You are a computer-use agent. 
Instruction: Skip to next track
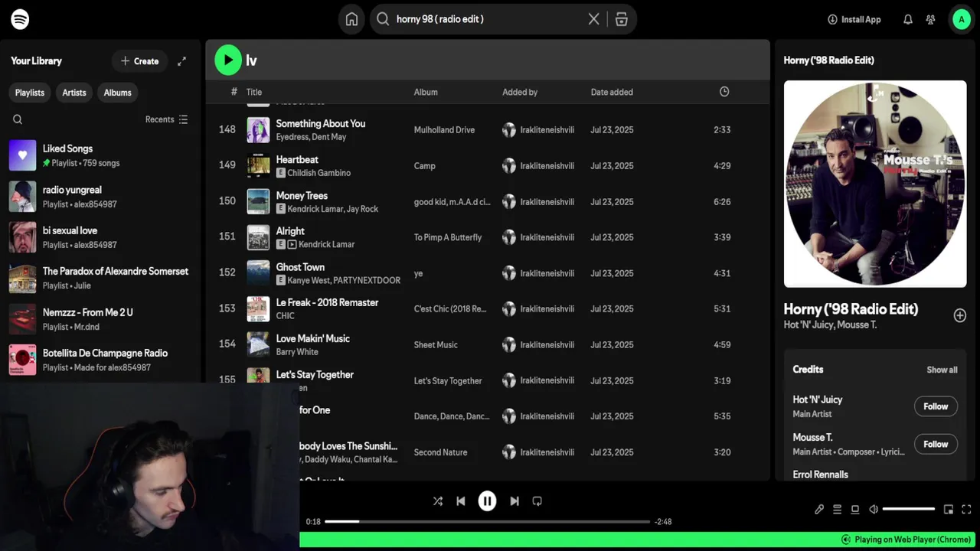[514, 501]
